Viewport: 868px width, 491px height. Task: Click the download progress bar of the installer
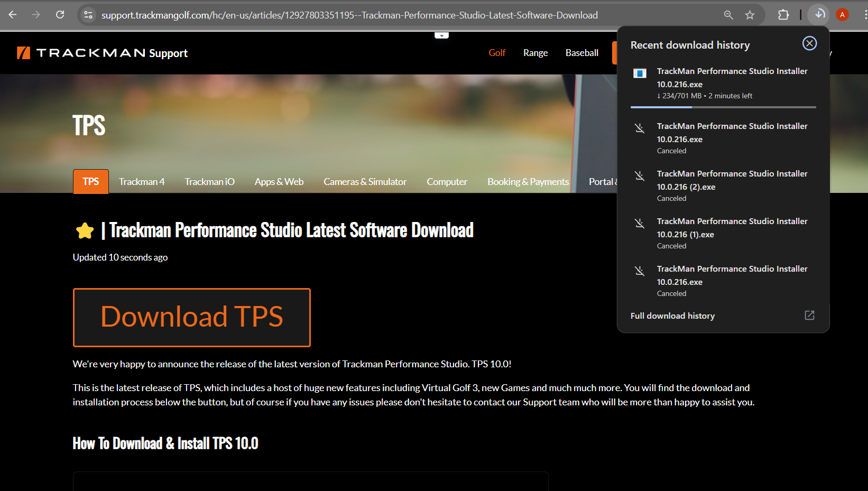[x=723, y=107]
